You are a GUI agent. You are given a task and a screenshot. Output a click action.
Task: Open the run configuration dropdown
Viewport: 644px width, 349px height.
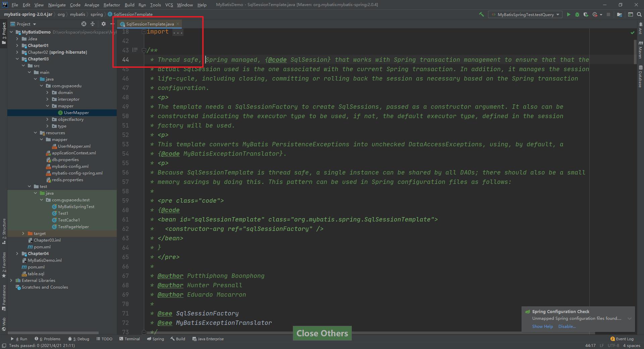[525, 14]
